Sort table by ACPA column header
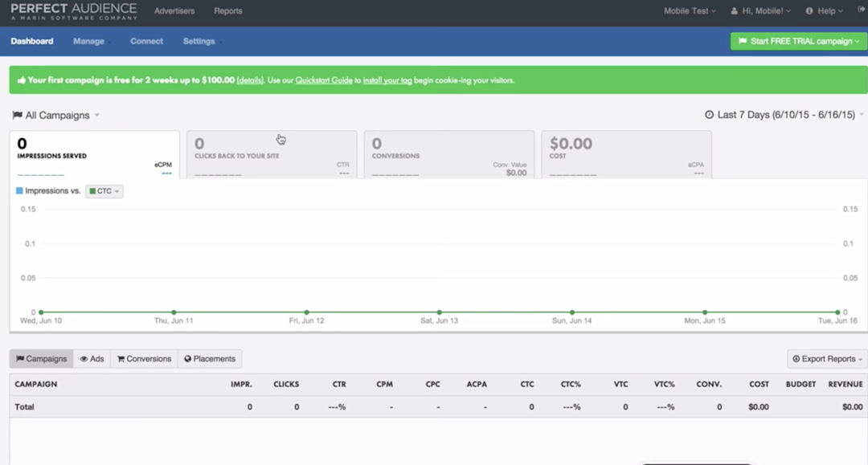 point(477,384)
